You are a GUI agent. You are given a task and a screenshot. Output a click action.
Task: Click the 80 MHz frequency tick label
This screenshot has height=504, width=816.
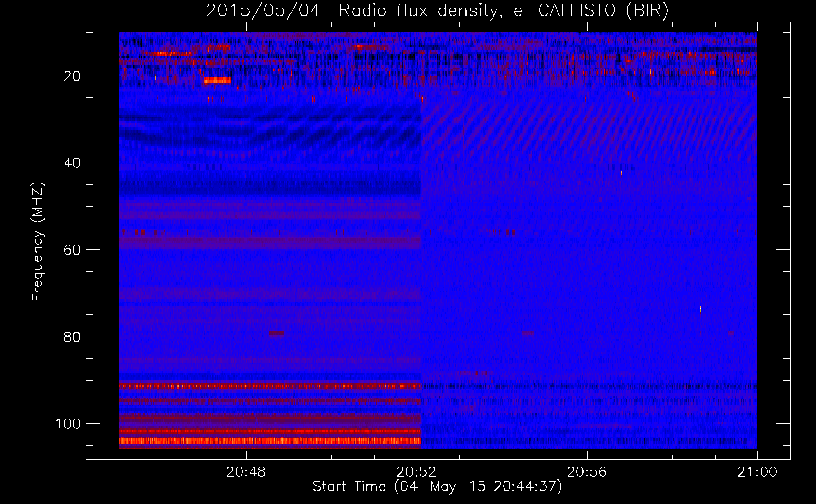72,337
